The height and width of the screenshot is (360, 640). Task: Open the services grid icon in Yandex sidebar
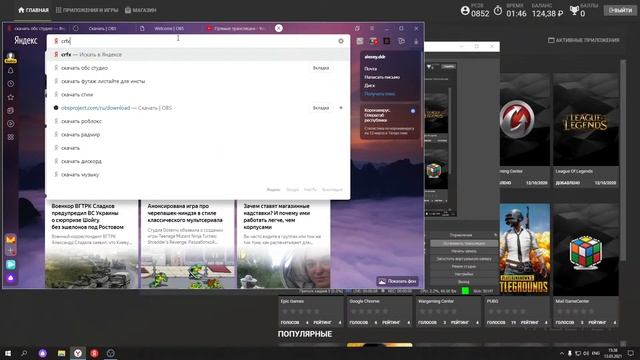coord(11,137)
